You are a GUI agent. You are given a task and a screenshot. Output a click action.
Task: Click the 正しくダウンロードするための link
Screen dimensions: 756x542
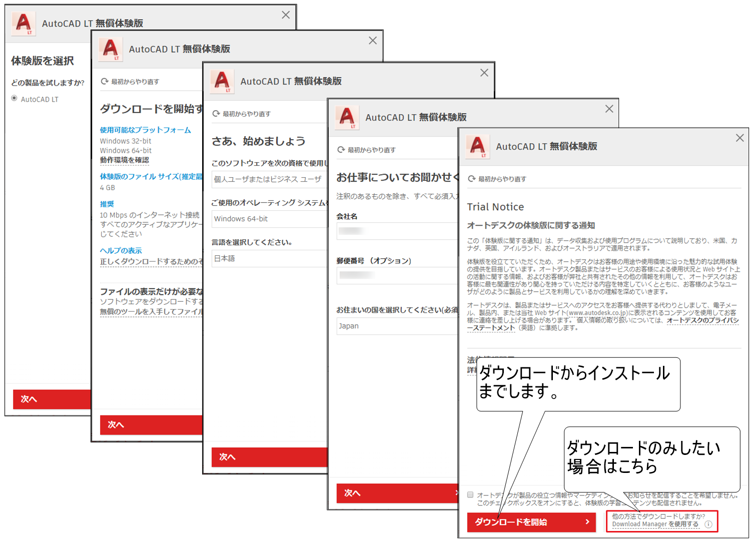click(x=152, y=262)
